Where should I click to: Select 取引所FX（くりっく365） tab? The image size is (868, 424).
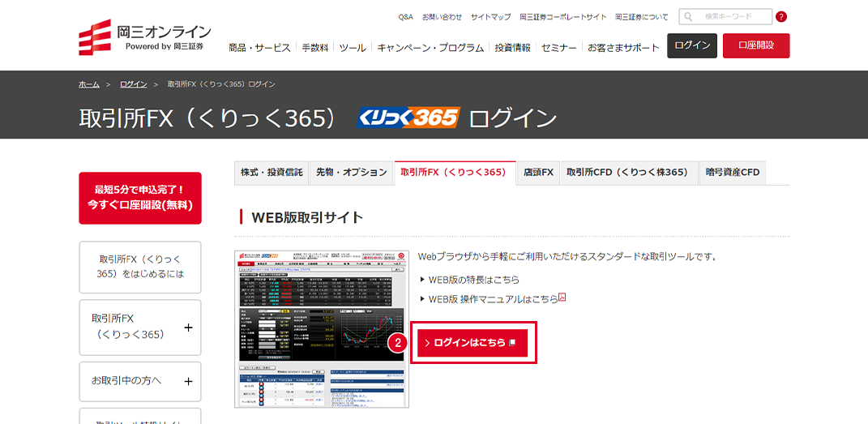[455, 172]
